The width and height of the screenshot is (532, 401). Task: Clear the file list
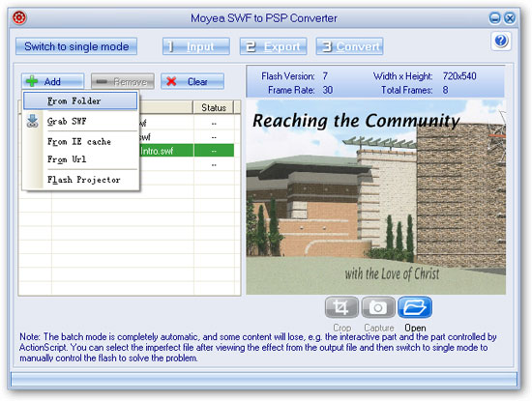click(x=192, y=81)
